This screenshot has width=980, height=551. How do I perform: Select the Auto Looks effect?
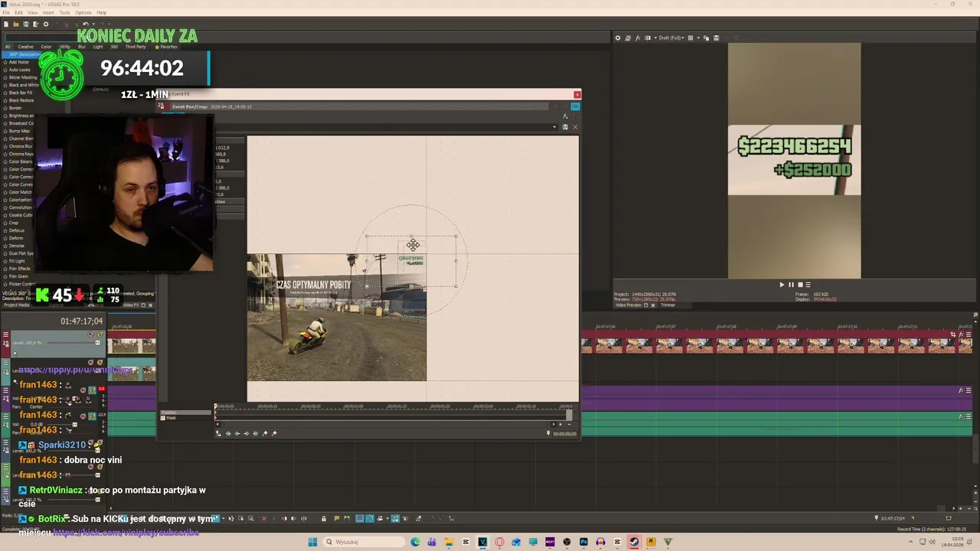[19, 70]
